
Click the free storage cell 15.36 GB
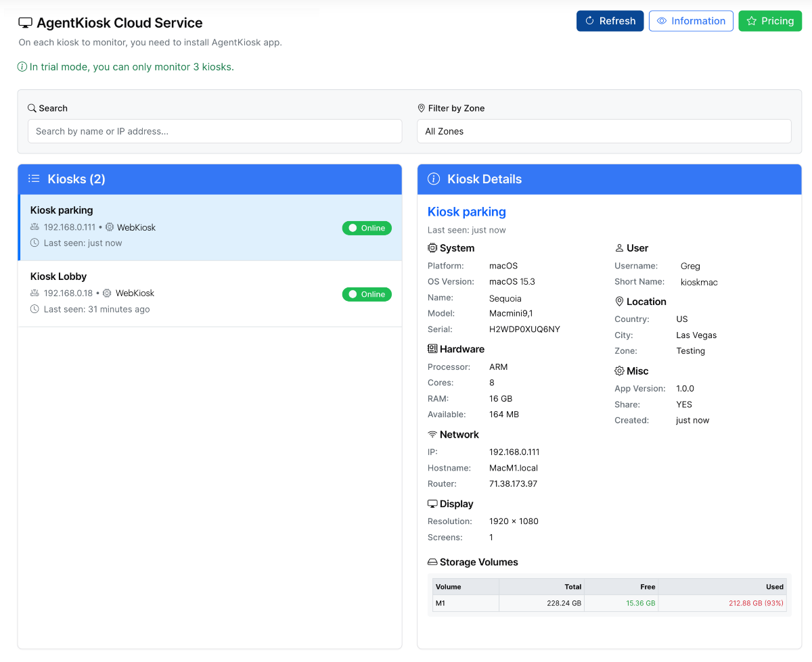pos(621,603)
